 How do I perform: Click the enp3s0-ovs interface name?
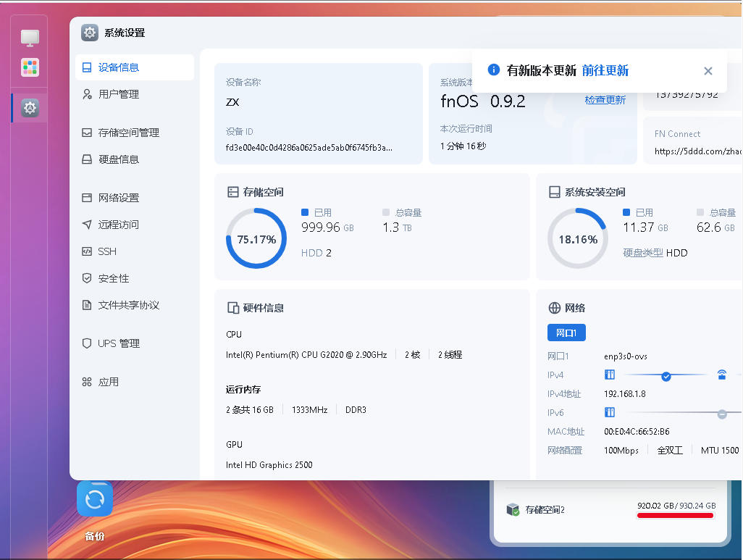coord(626,356)
